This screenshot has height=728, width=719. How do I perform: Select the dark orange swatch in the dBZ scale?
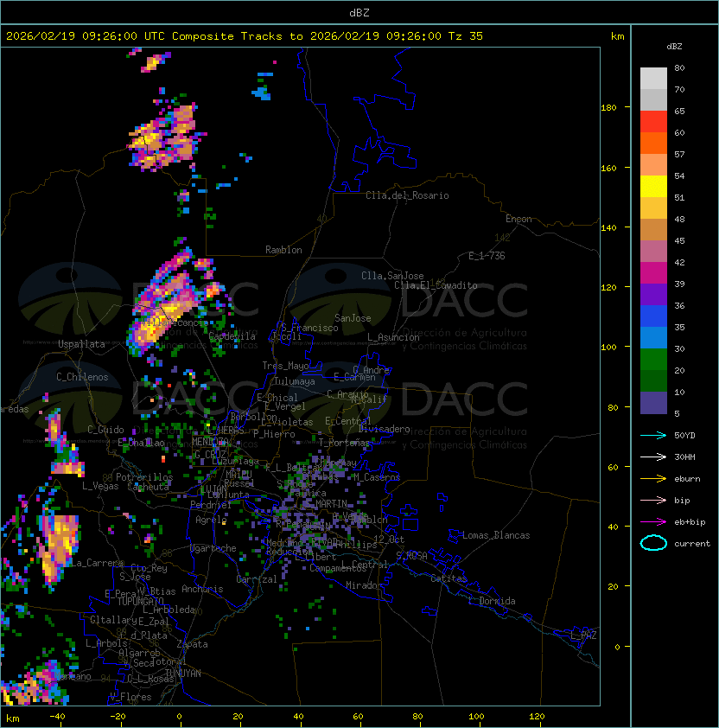653,143
